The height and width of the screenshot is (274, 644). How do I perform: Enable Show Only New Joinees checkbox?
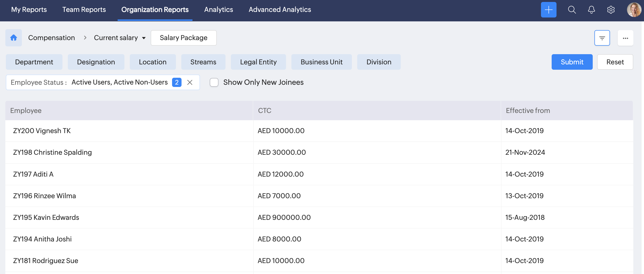pyautogui.click(x=214, y=82)
